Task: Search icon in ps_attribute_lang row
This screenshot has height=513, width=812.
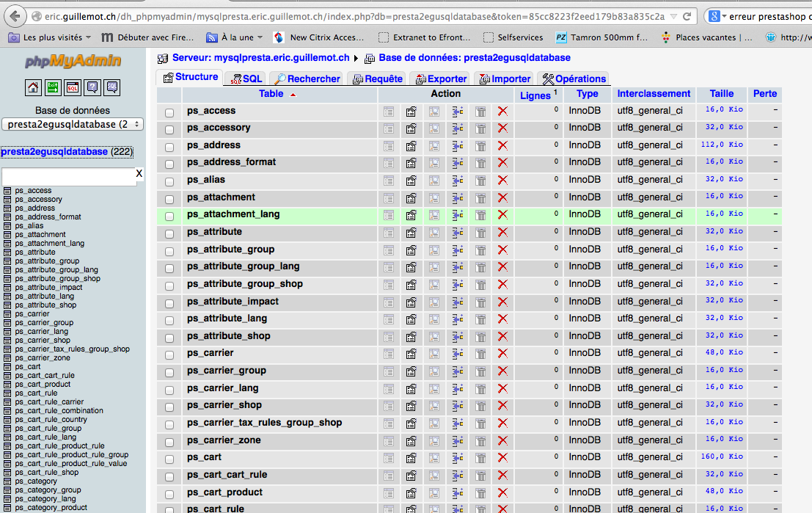Action: tap(434, 319)
